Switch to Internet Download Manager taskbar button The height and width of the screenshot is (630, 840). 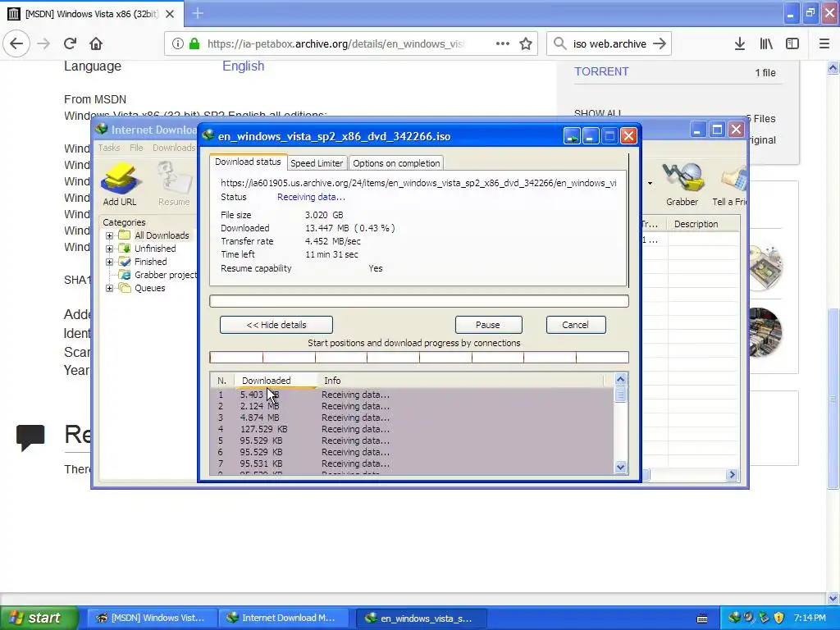[284, 618]
